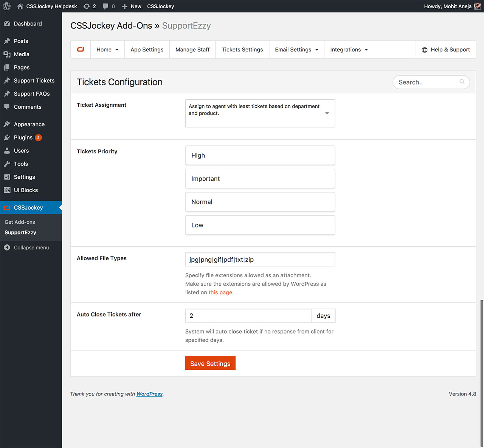Open the Tickets Settings tab

(242, 49)
